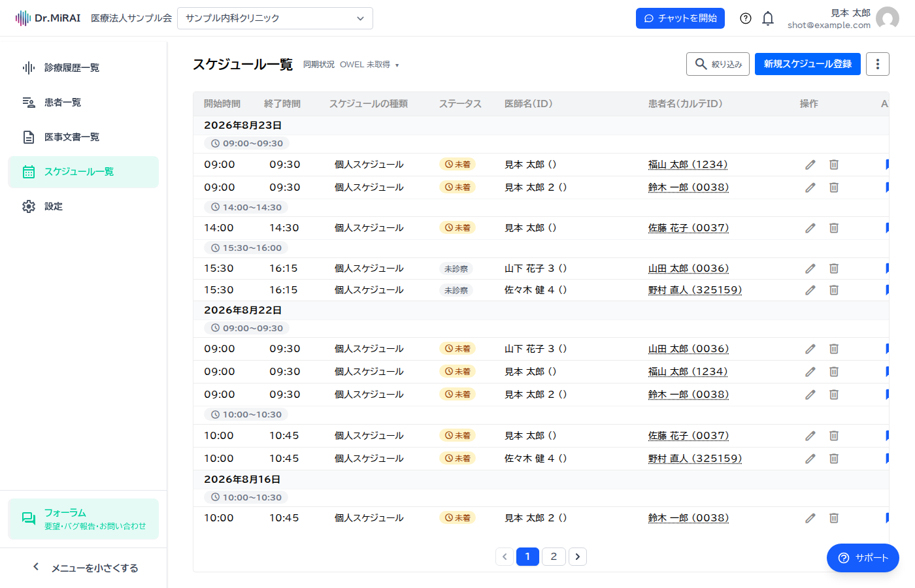Open the three-dot more options menu
This screenshot has width=915, height=588.
878,64
